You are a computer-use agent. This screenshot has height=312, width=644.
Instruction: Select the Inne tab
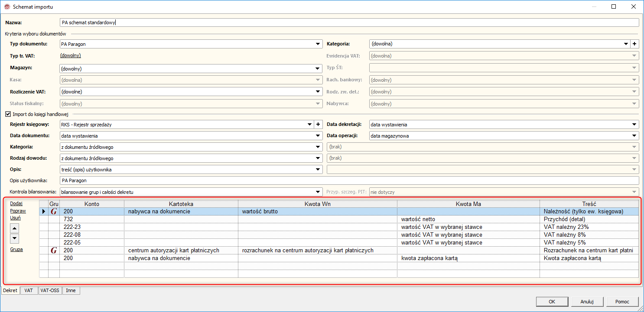tap(71, 290)
